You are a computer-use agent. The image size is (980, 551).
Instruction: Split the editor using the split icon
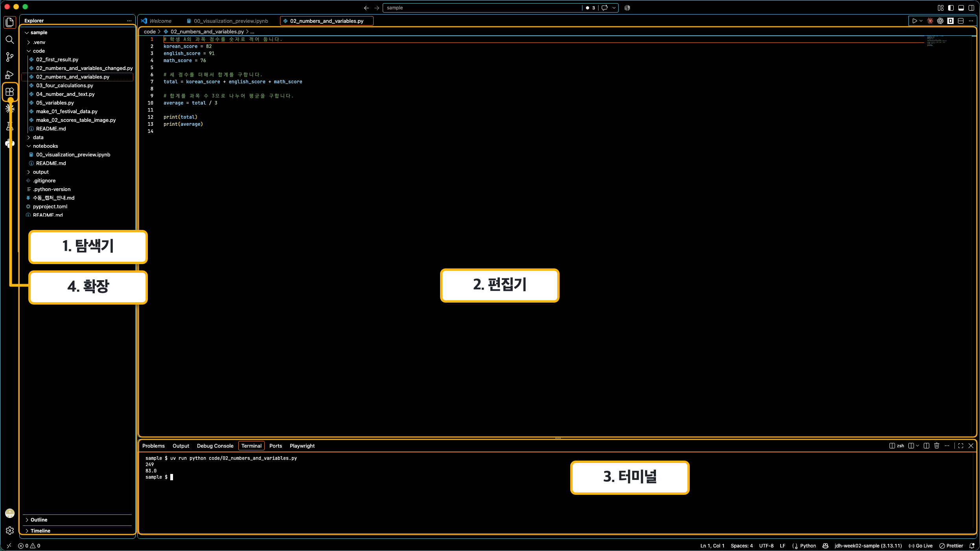tap(961, 21)
